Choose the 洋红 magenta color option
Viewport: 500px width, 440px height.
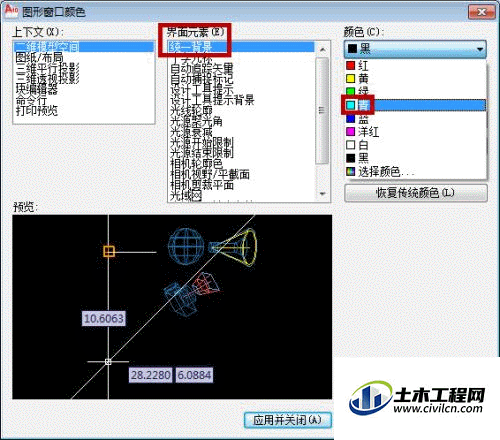click(x=415, y=132)
